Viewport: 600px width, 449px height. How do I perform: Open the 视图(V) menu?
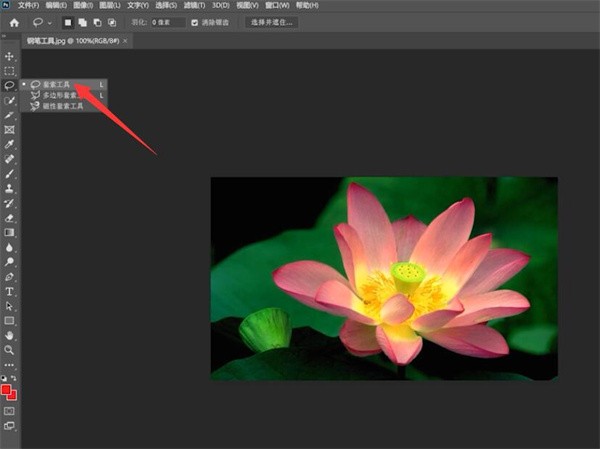247,5
